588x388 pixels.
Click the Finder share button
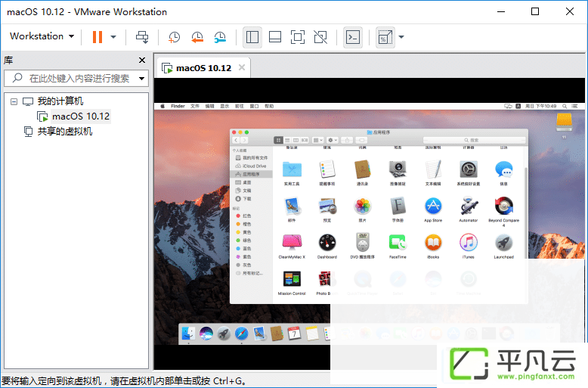coord(347,140)
